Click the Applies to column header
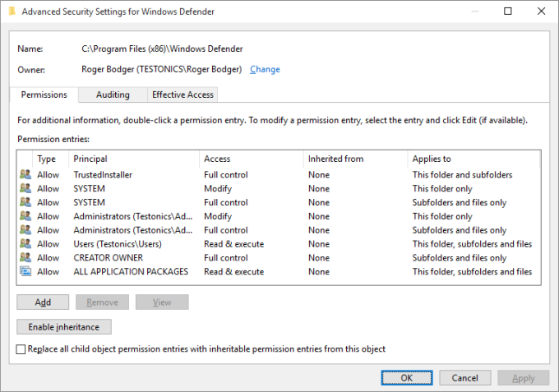 click(432, 159)
